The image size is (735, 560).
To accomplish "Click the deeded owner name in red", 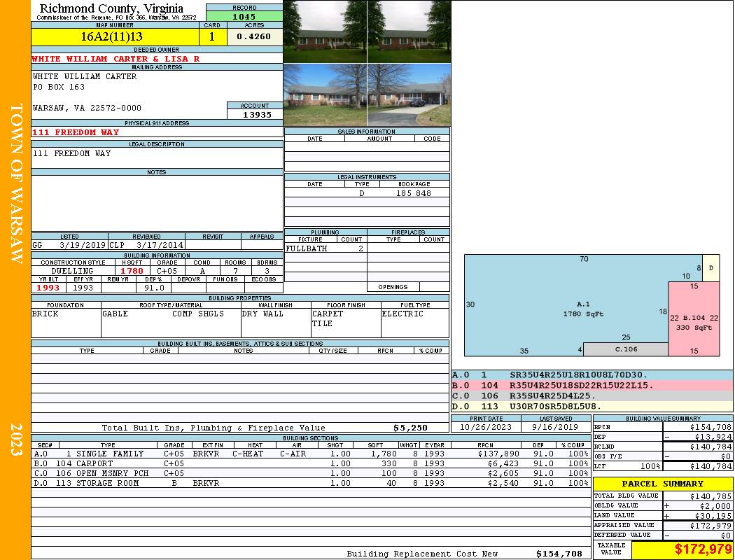I will click(x=116, y=59).
